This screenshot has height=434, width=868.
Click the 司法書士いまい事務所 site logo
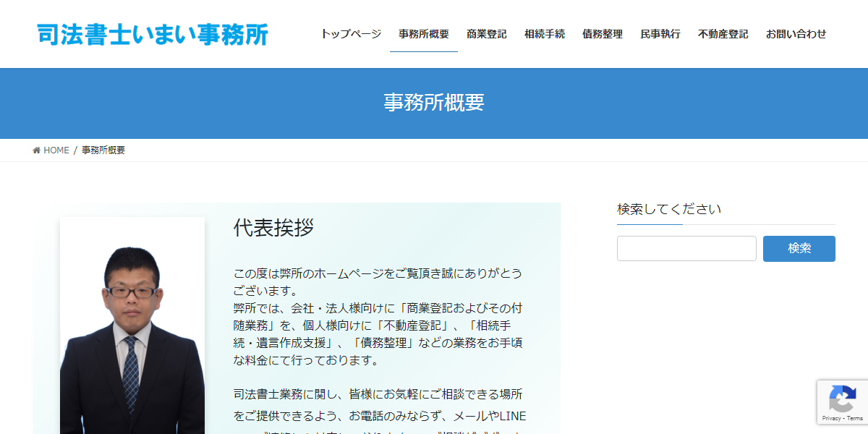tap(152, 33)
